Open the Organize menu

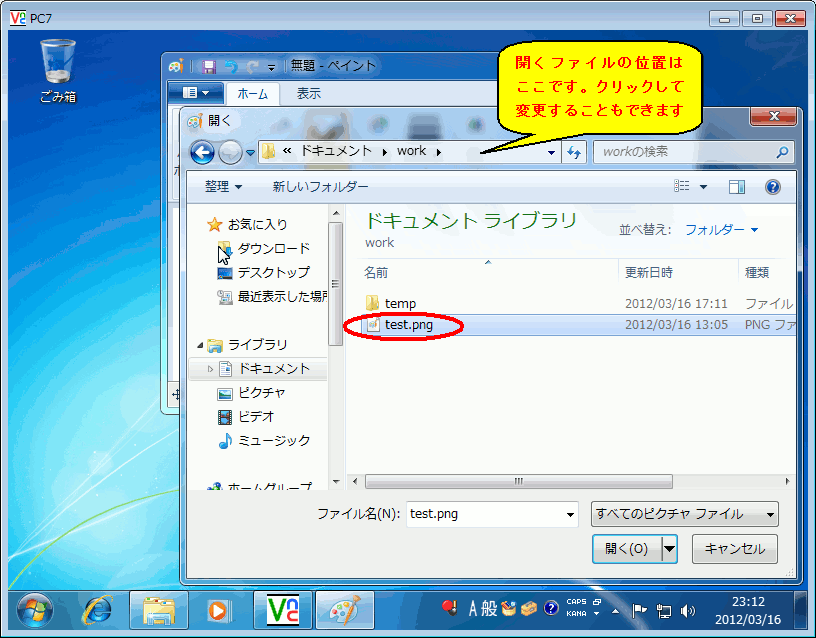pyautogui.click(x=223, y=187)
